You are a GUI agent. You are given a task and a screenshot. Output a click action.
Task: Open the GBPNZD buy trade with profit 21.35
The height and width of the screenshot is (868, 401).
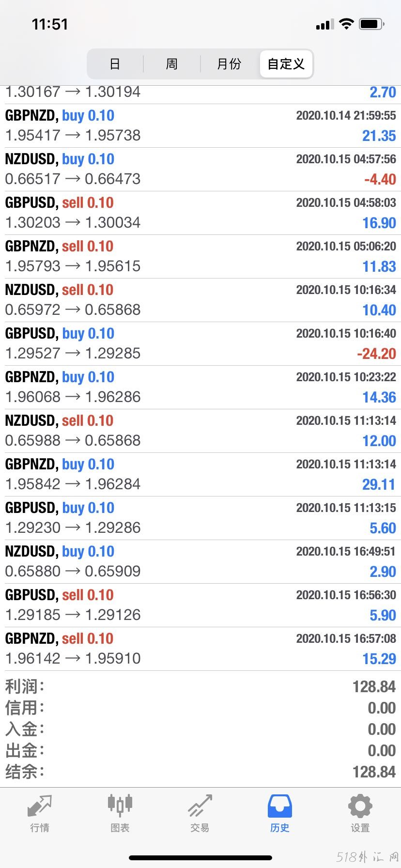[200, 126]
